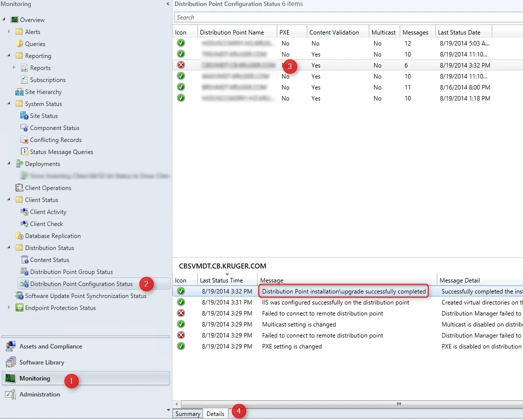Click the Database Replication icon
523x420 pixels.
(x=19, y=236)
